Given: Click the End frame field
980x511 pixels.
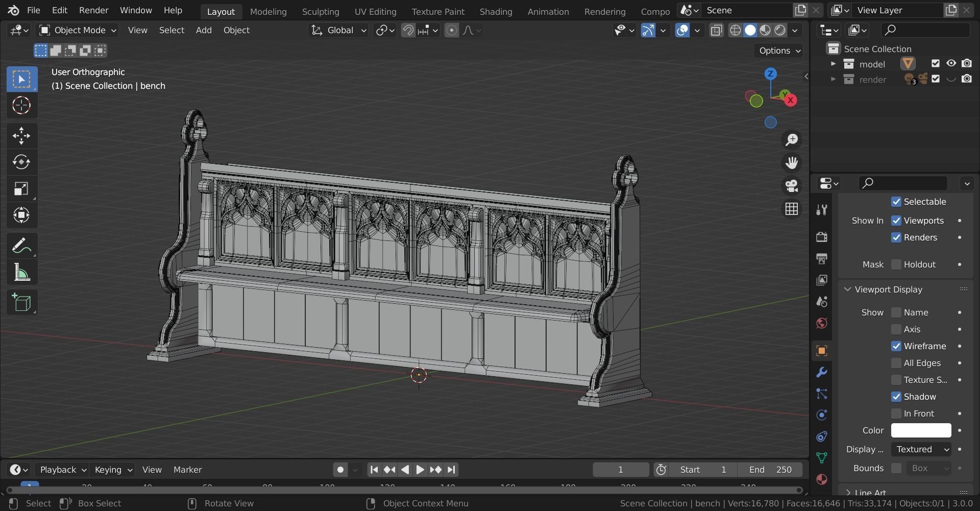Looking at the screenshot, I should 770,470.
